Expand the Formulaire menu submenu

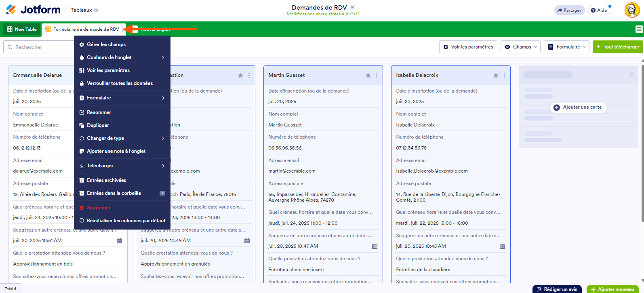(x=122, y=98)
